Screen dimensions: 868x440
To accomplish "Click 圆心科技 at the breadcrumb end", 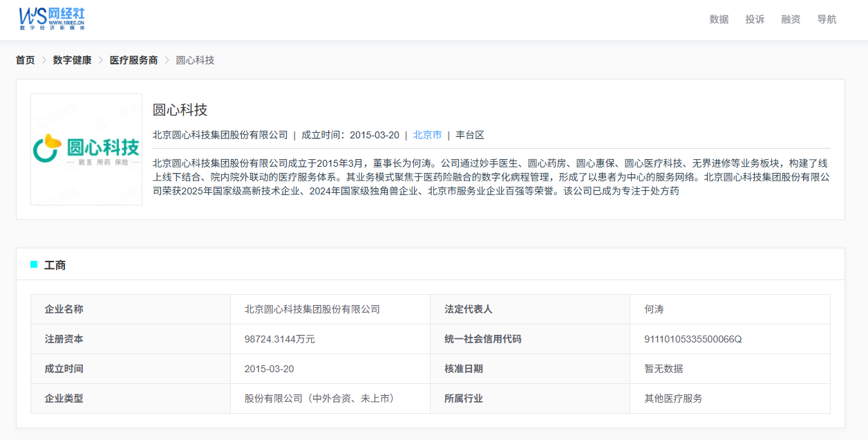I will [x=195, y=60].
